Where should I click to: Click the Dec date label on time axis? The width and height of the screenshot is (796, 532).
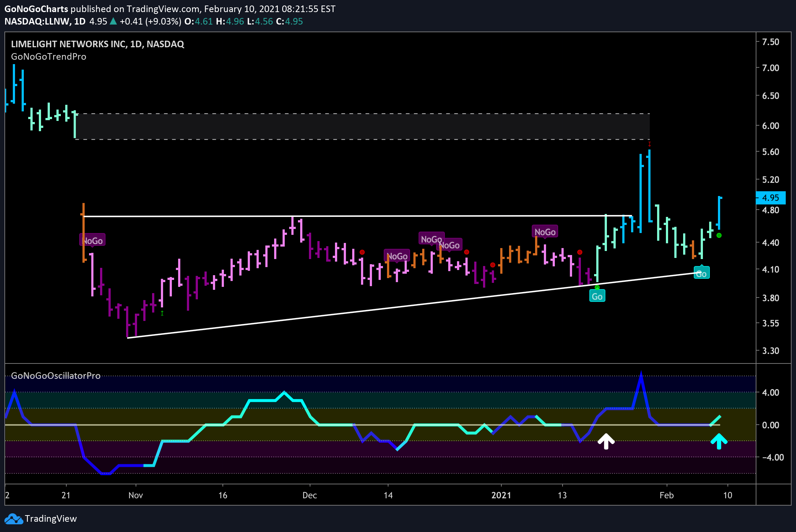coord(310,495)
